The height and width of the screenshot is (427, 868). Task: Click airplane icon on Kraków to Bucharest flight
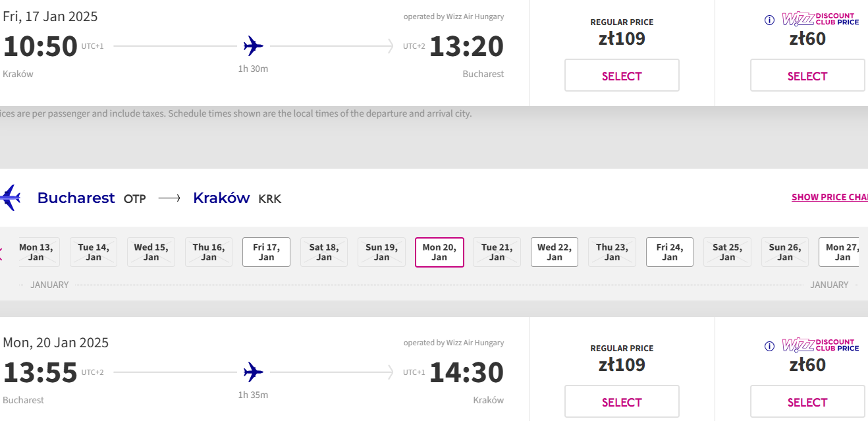(253, 46)
